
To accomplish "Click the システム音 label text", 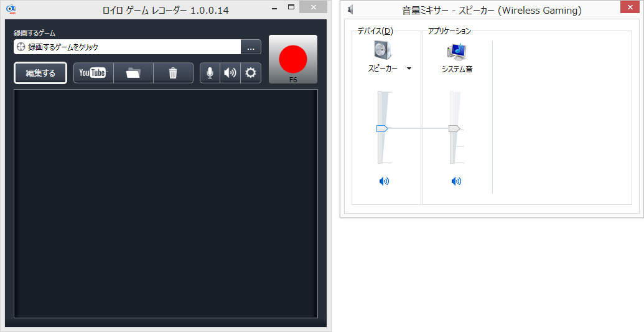I will pyautogui.click(x=457, y=70).
